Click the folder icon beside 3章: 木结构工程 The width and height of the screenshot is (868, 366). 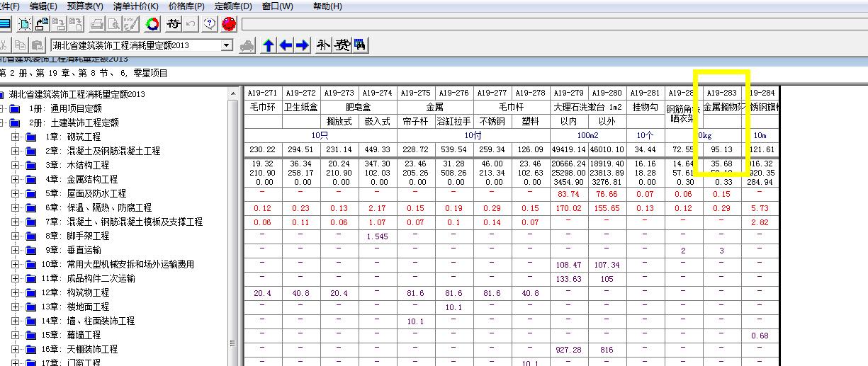click(30, 165)
